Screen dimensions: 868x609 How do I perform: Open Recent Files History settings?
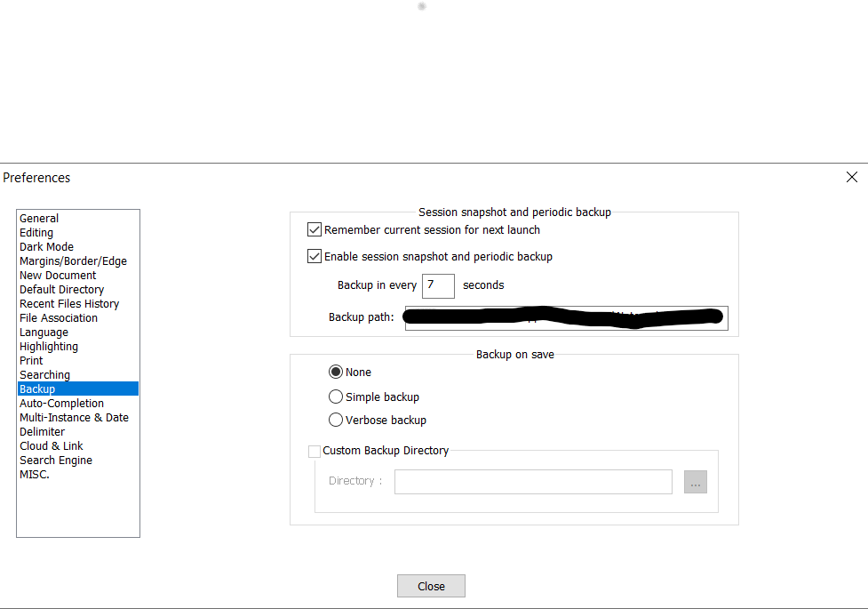coord(69,303)
